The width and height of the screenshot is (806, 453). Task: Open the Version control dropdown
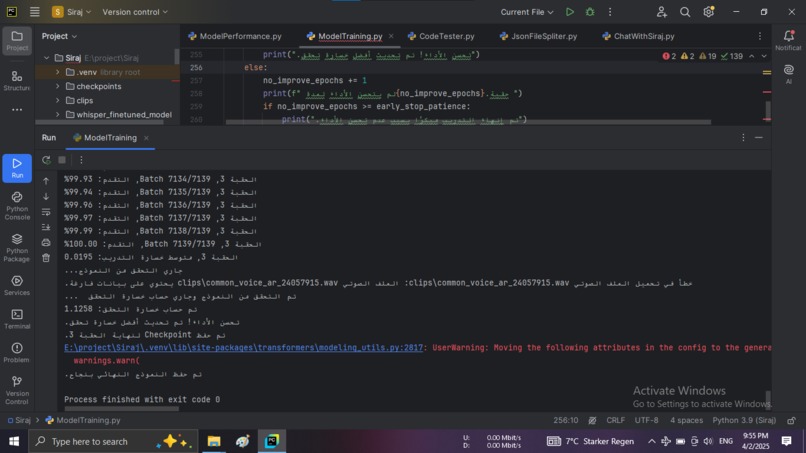[135, 12]
